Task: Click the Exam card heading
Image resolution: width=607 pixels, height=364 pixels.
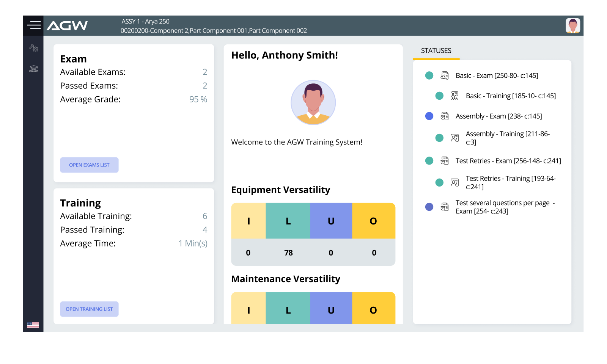Action: pyautogui.click(x=74, y=59)
